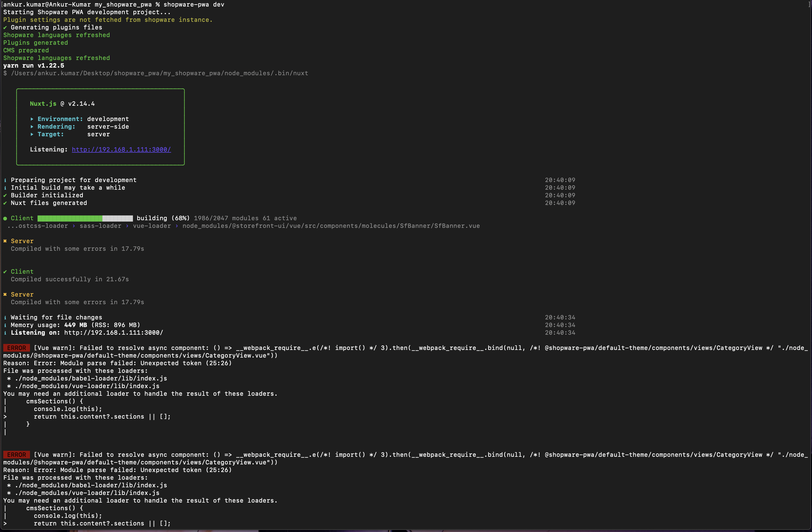The image size is (812, 532).
Task: Click the checkmark beside Generating plugins files
Action: [5, 28]
